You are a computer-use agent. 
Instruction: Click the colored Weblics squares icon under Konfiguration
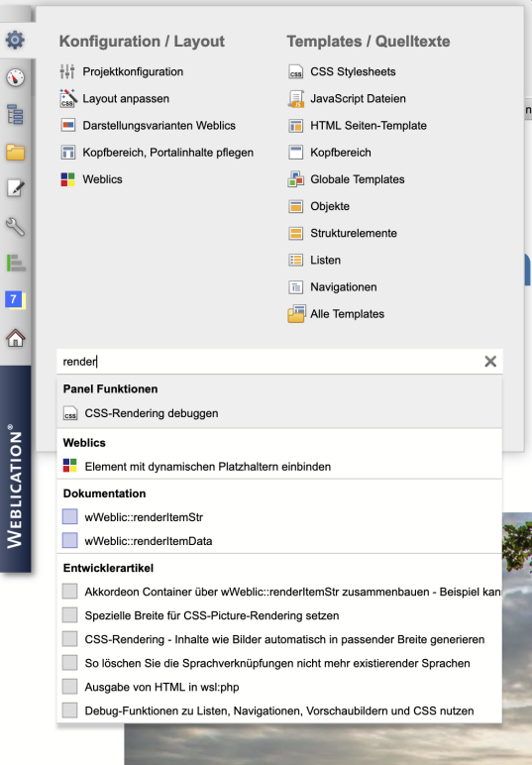[x=67, y=179]
